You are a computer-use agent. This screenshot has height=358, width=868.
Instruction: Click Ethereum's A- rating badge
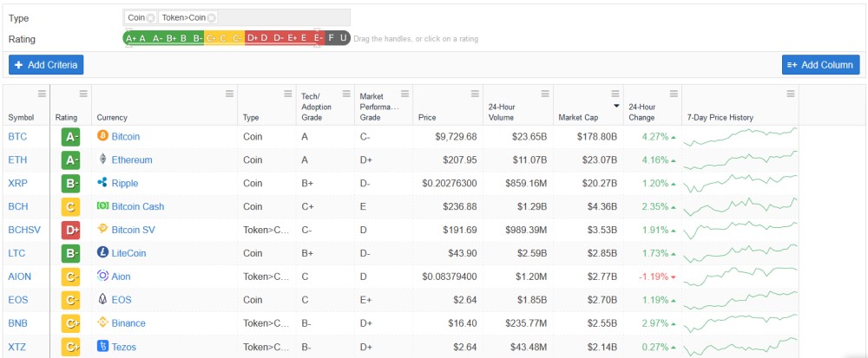point(71,159)
